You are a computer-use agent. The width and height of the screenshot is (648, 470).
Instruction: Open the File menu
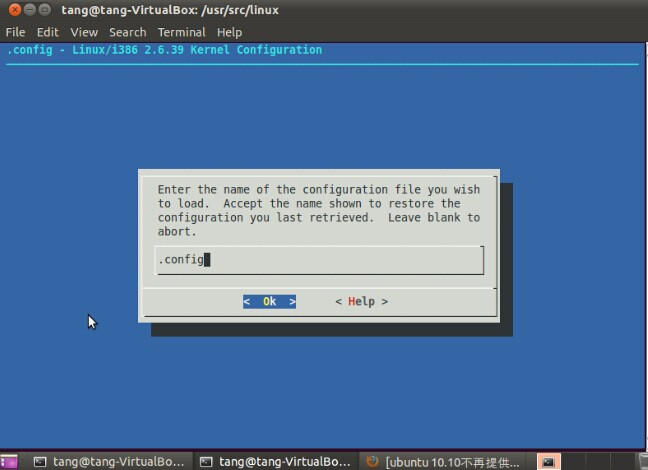click(x=15, y=32)
